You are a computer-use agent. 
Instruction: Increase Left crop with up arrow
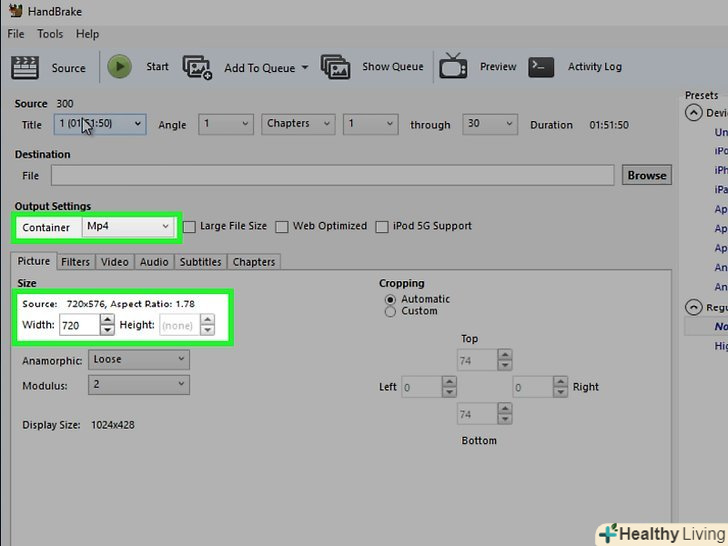[x=449, y=382]
